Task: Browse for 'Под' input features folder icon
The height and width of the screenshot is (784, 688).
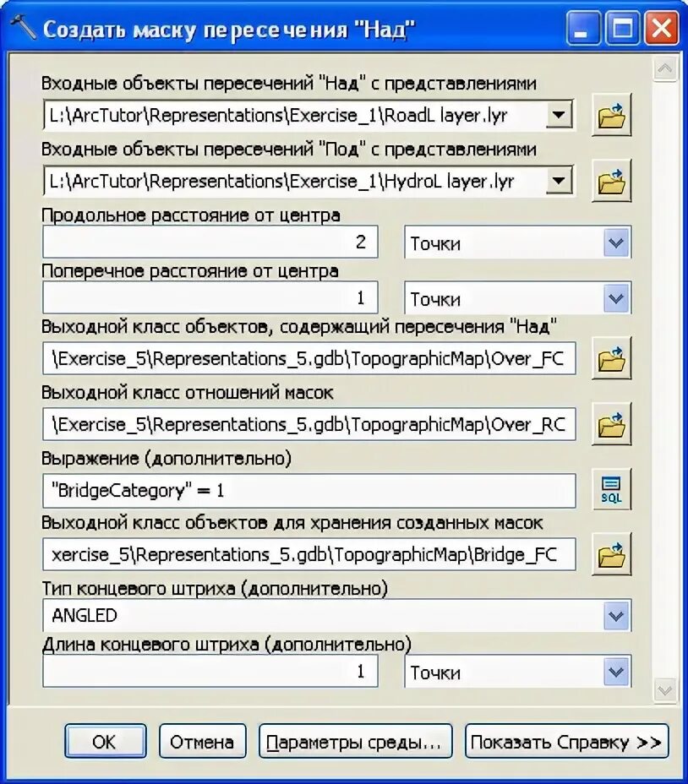Action: [611, 181]
